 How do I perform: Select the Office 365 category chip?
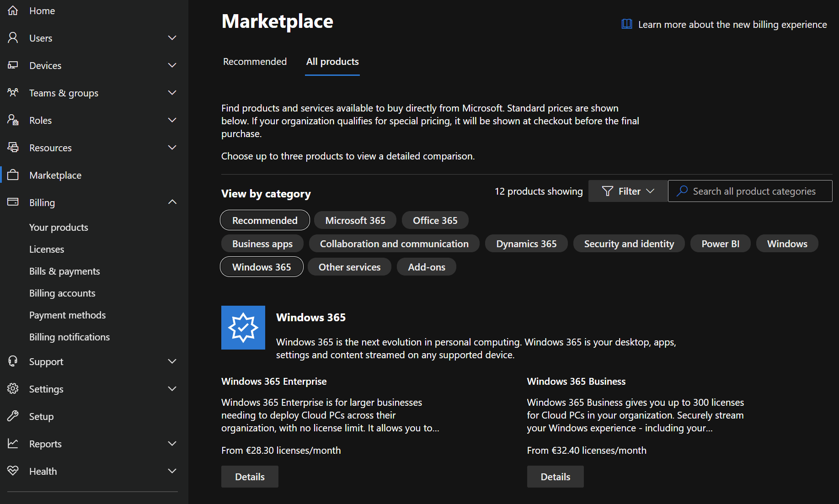click(x=435, y=220)
